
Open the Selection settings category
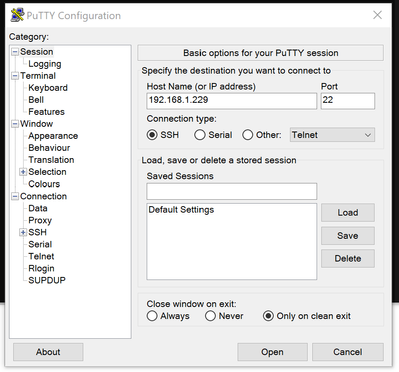[x=47, y=172]
